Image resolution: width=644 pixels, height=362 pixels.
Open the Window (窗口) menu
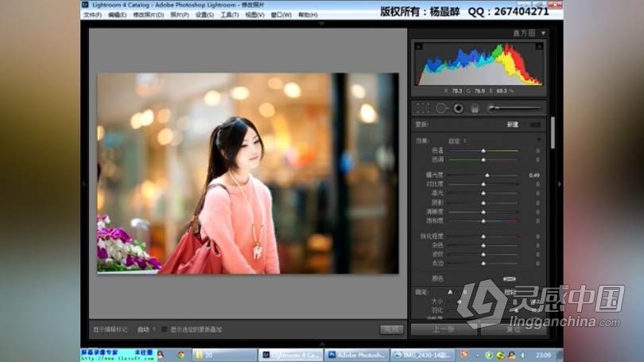[x=281, y=15]
